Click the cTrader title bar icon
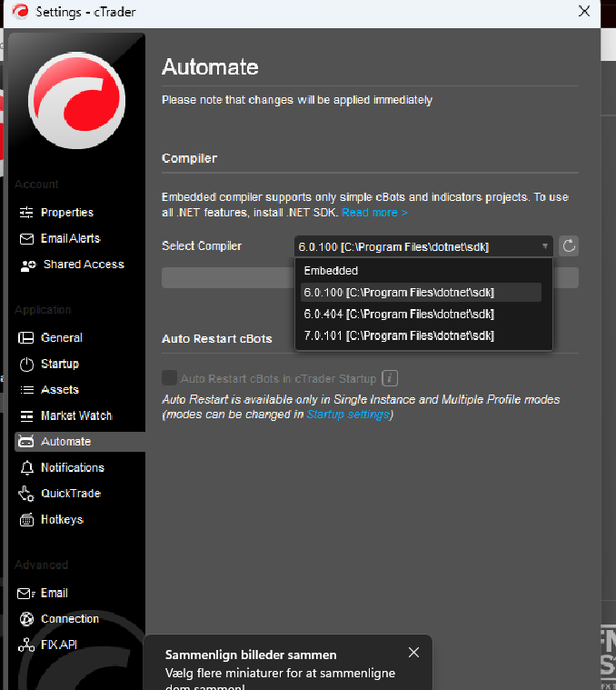 [20, 12]
